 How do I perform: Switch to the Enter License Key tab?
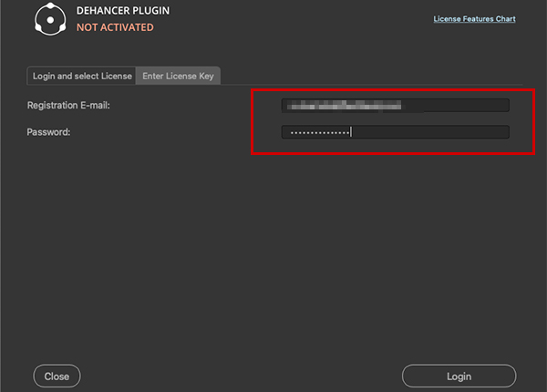178,76
